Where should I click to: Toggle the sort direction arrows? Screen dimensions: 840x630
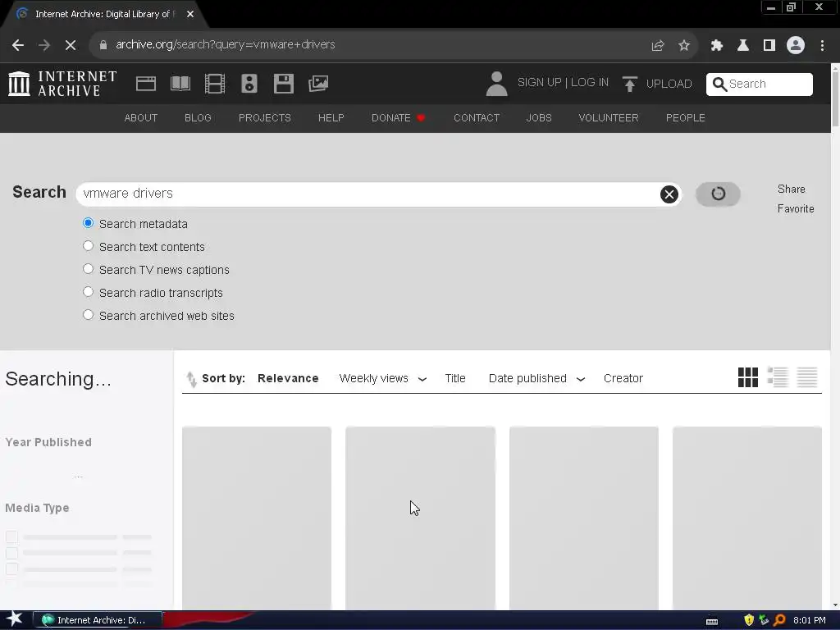coord(191,379)
